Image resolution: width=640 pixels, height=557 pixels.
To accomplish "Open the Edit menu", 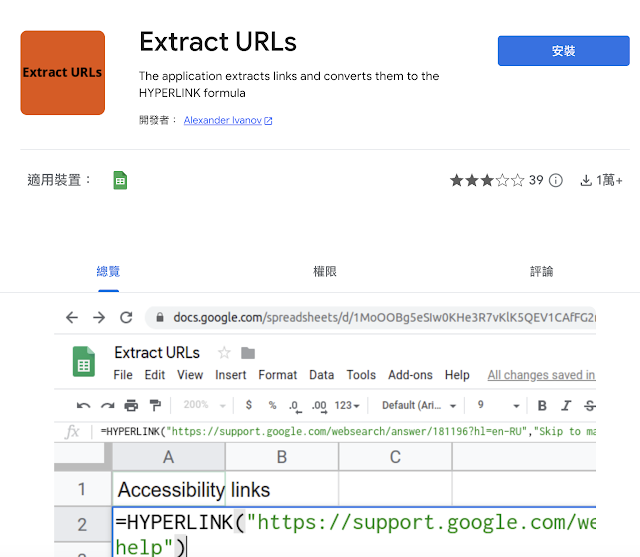I will tap(155, 375).
